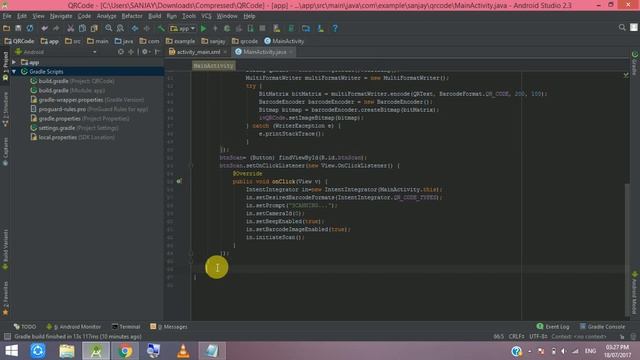Click the Search Everywhere magnifier icon
The width and height of the screenshot is (640, 360).
point(622,27)
